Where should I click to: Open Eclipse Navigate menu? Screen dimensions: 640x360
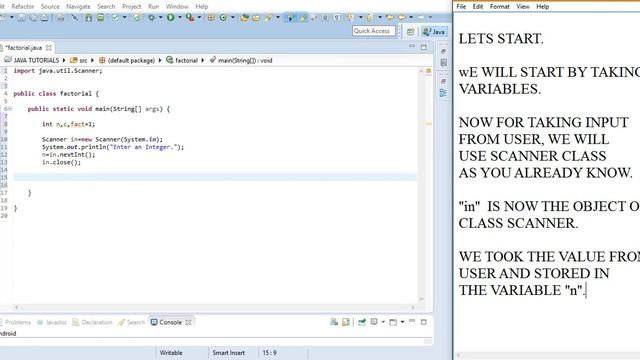pyautogui.click(x=78, y=7)
